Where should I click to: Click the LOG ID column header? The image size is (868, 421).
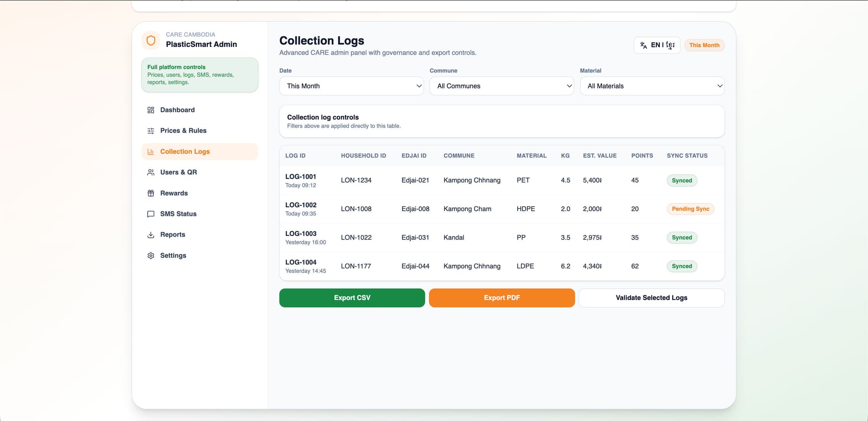pos(295,156)
